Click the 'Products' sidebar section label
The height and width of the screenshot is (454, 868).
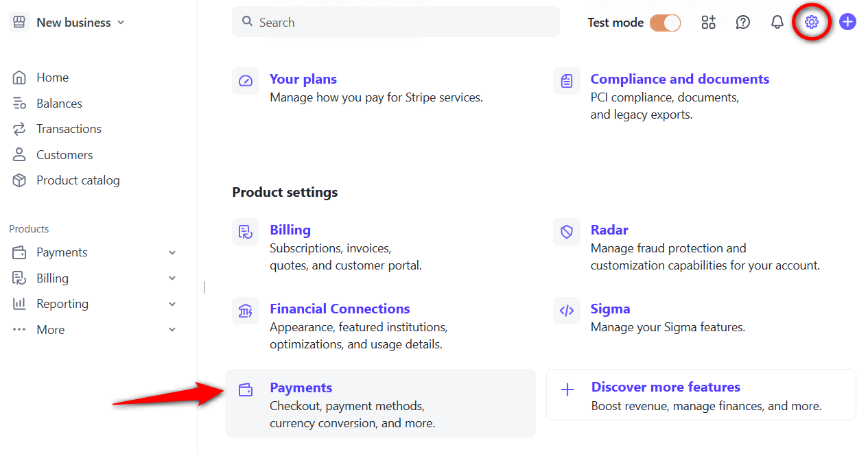(29, 229)
